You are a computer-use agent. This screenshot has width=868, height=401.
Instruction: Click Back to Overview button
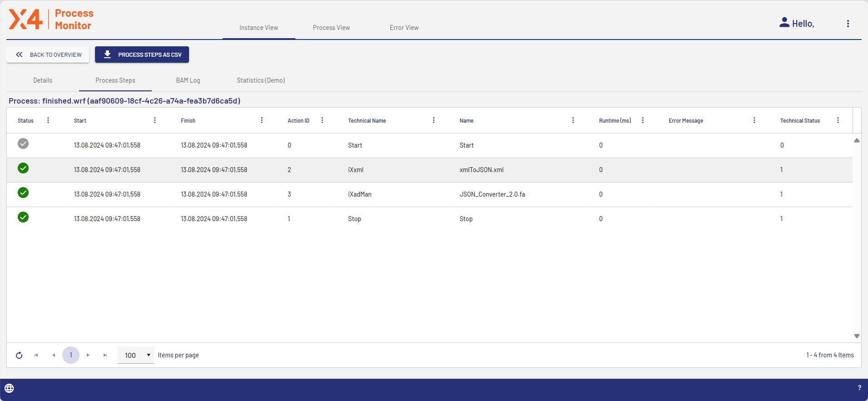48,54
